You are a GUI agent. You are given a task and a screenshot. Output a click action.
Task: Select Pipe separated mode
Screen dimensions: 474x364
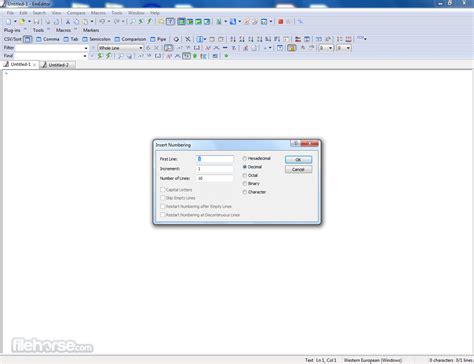pyautogui.click(x=158, y=39)
